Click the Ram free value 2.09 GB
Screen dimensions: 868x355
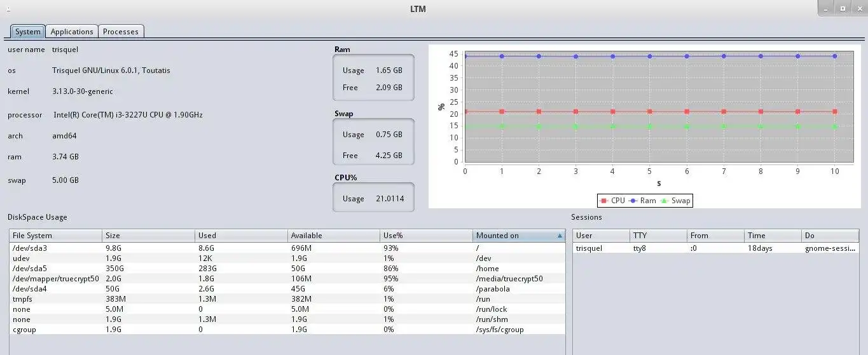[x=389, y=88]
